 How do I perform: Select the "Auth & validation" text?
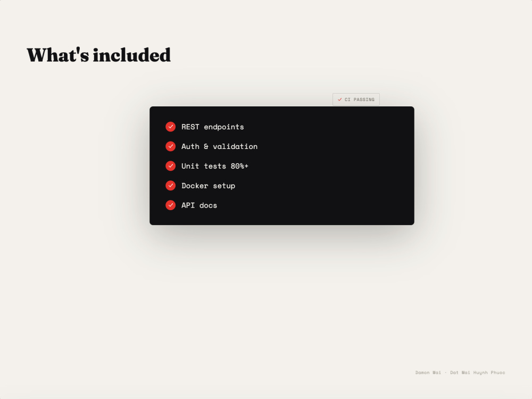point(219,147)
